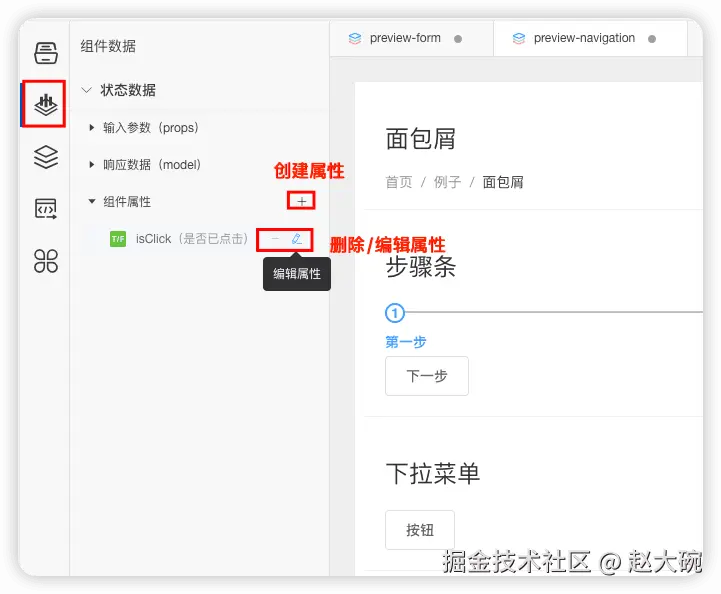
Task: Click the T/F type badge of isClick
Action: click(x=118, y=239)
